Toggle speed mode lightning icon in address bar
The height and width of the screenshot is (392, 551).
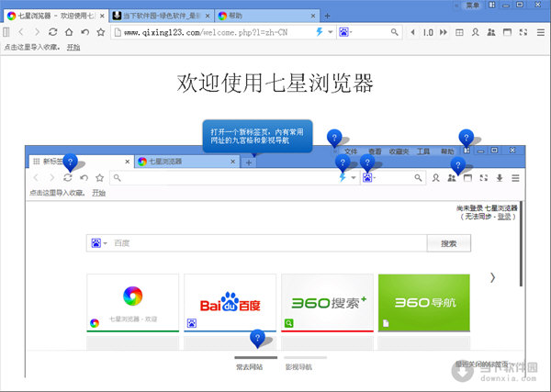tap(319, 32)
